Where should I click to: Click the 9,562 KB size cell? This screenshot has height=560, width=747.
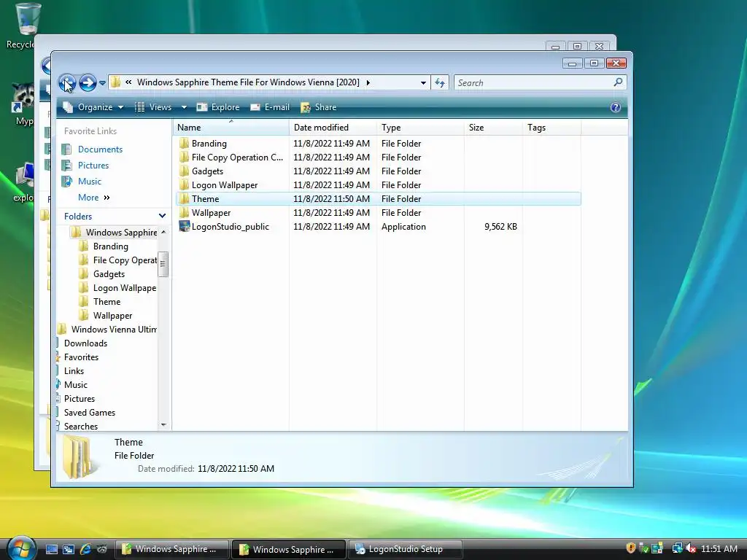tap(500, 227)
